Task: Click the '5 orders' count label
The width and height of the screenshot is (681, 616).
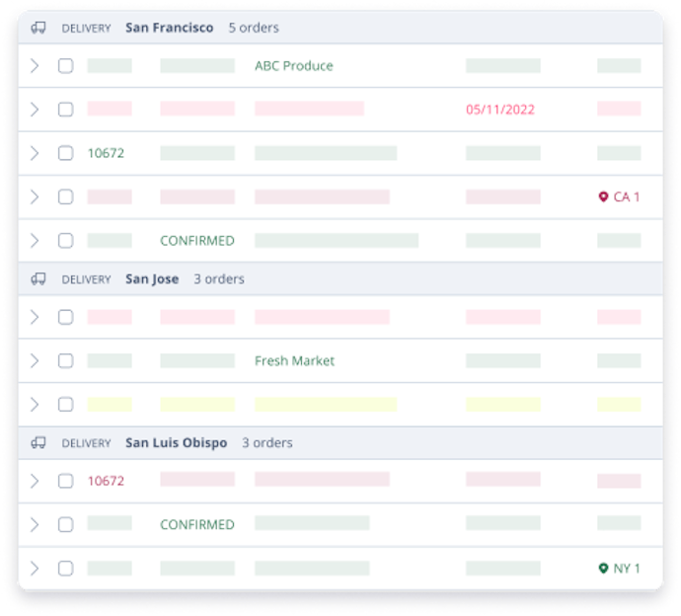Action: (254, 28)
